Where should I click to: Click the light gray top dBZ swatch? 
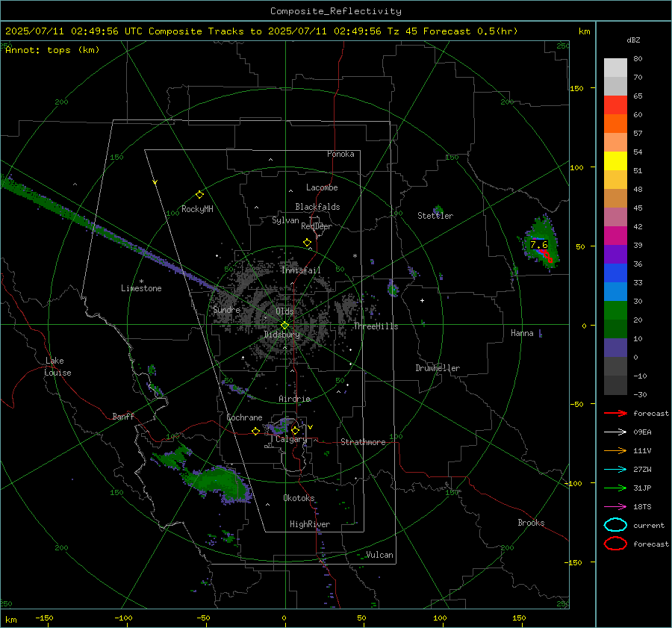[615, 68]
